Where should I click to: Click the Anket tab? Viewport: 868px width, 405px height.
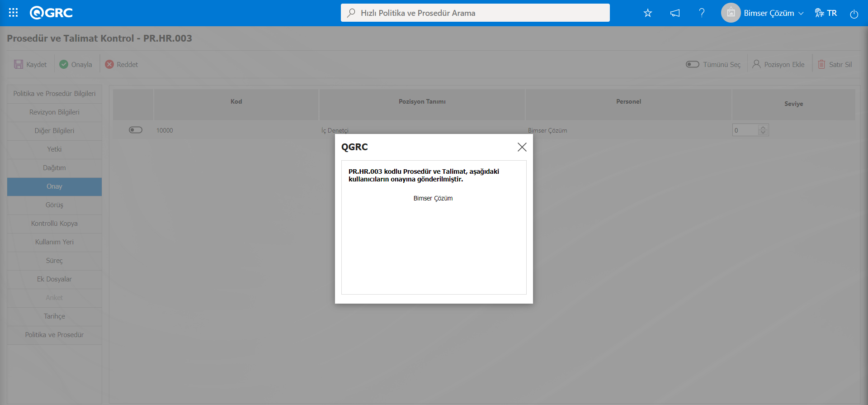tap(54, 298)
